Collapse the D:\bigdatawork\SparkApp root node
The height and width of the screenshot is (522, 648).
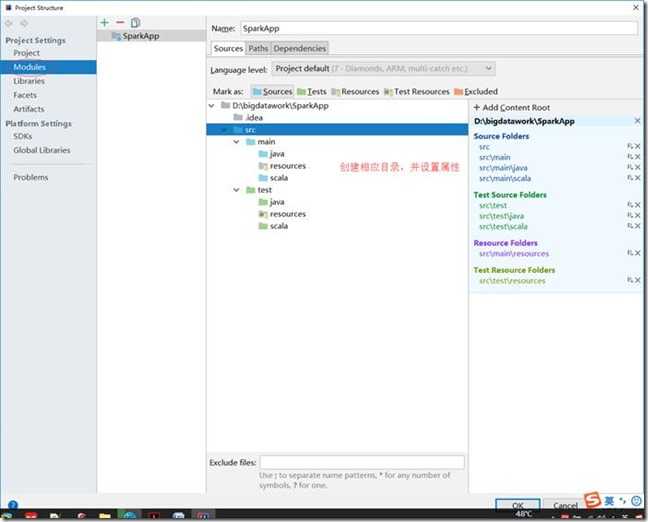tap(212, 106)
